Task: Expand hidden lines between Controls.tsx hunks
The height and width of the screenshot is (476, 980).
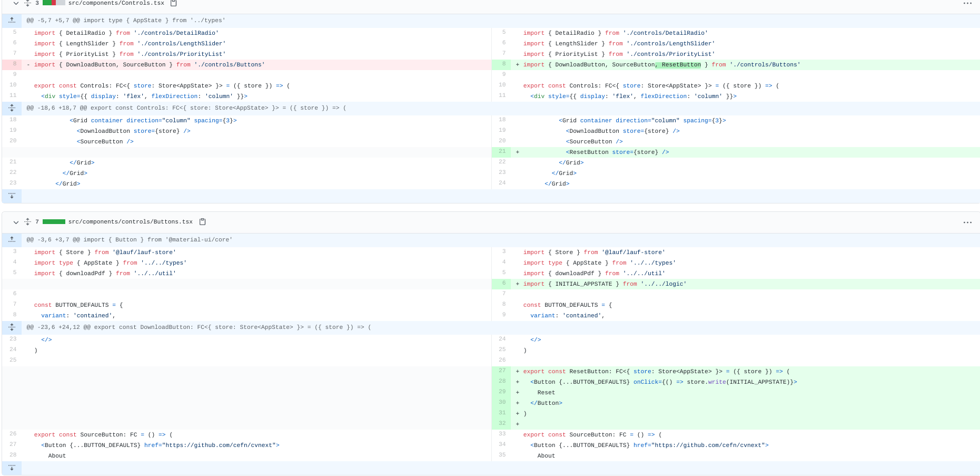Action: pos(12,108)
